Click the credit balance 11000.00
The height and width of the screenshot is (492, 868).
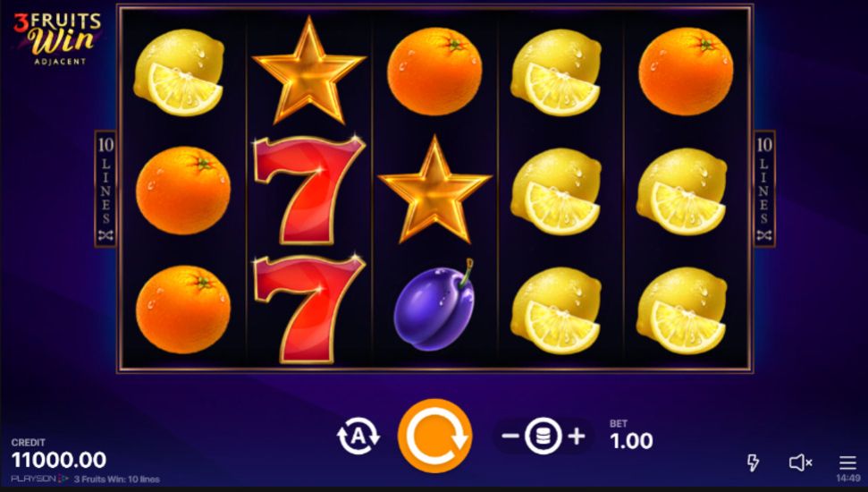[59, 460]
